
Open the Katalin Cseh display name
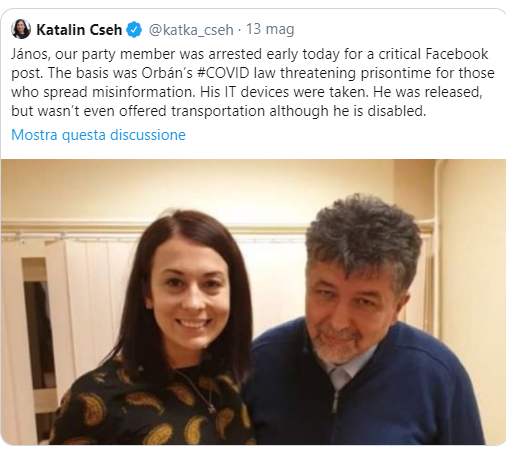coord(79,30)
